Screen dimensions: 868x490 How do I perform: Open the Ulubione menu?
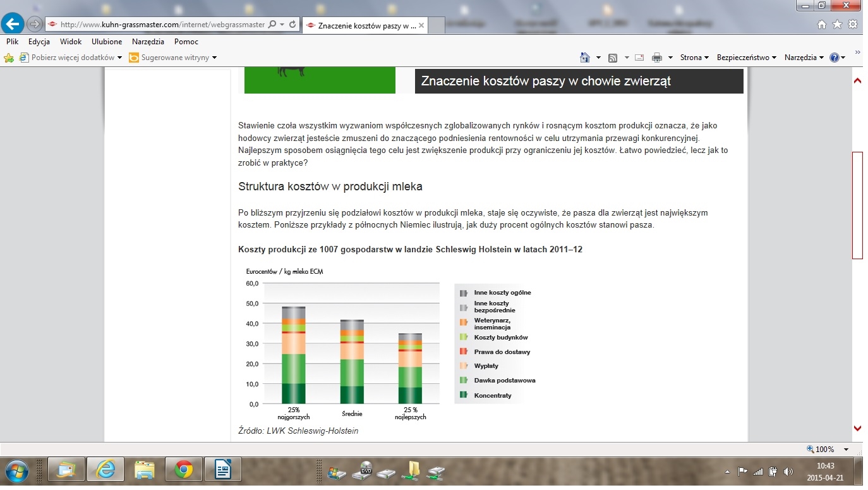coord(107,42)
